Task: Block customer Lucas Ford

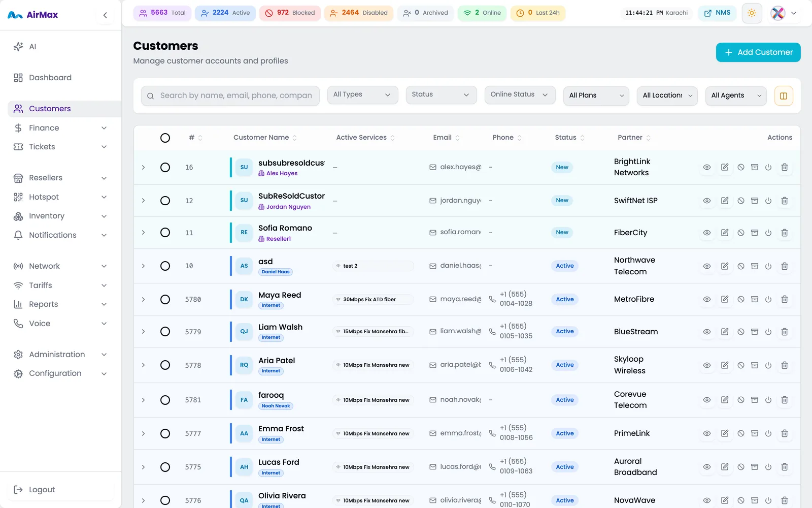Action: 741,467
